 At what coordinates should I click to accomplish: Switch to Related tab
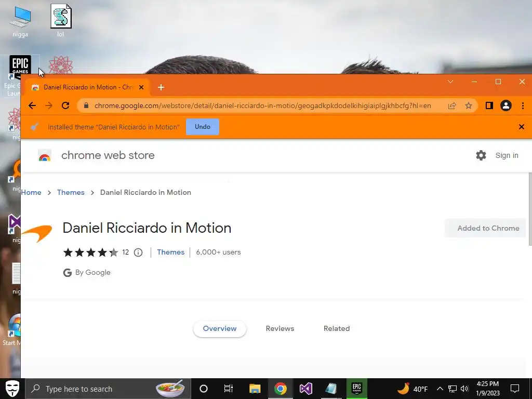point(337,328)
